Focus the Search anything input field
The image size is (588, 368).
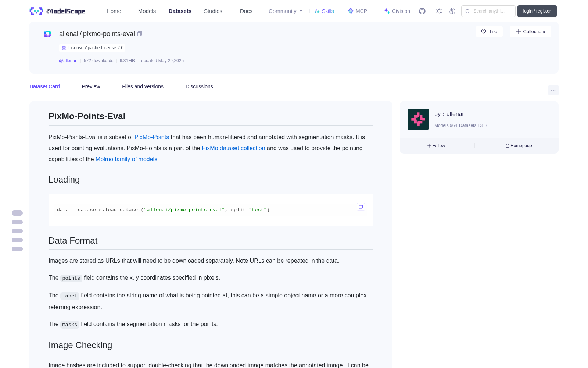(488, 11)
